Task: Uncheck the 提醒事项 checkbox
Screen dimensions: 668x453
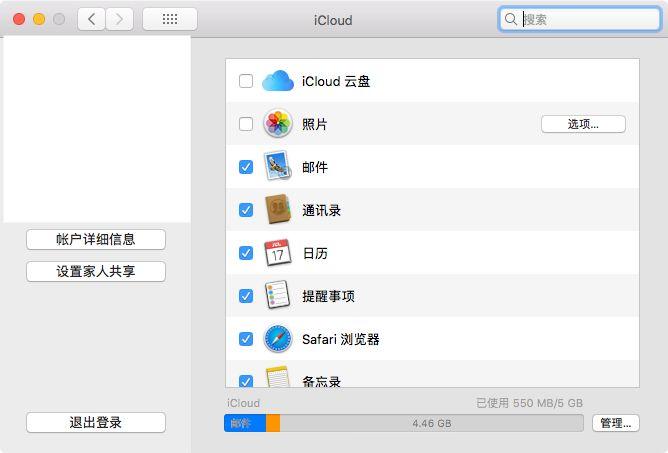Action: (x=246, y=295)
